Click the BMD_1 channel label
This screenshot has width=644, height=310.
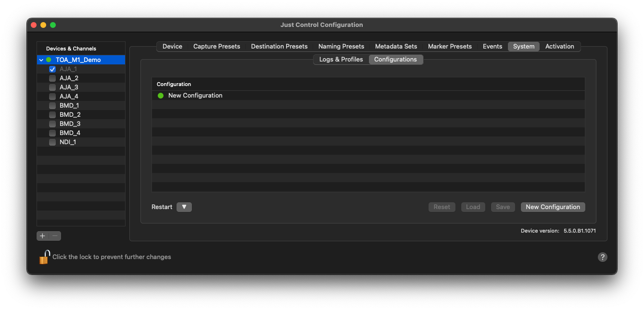tap(69, 106)
